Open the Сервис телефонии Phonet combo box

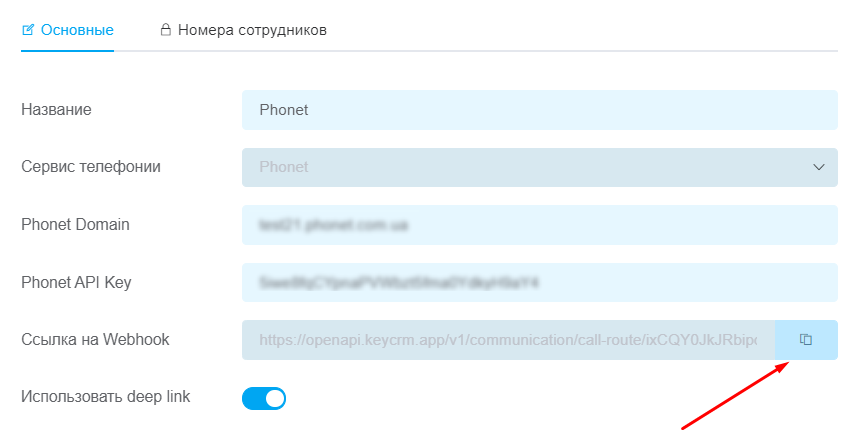click(x=540, y=167)
